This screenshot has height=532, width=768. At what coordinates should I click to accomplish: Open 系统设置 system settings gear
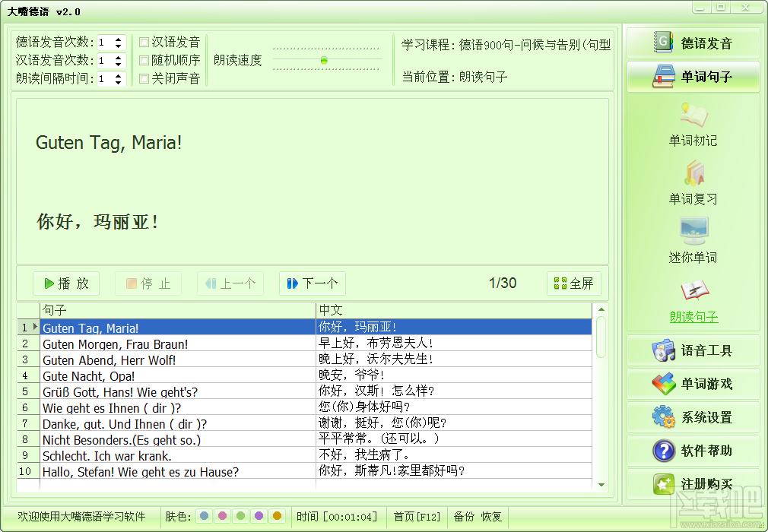693,417
